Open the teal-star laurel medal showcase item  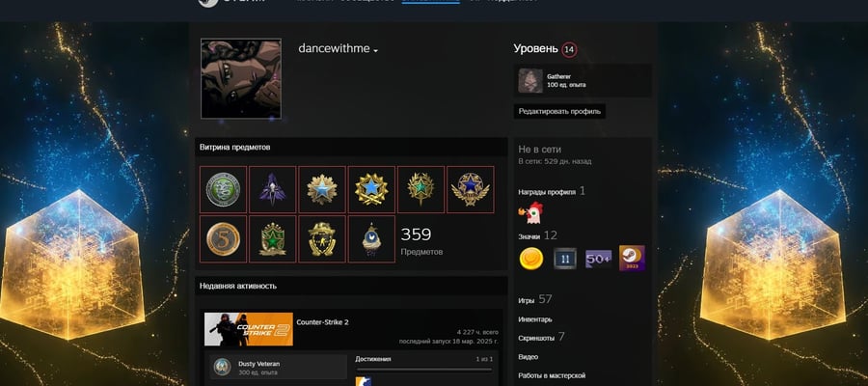[x=420, y=189]
